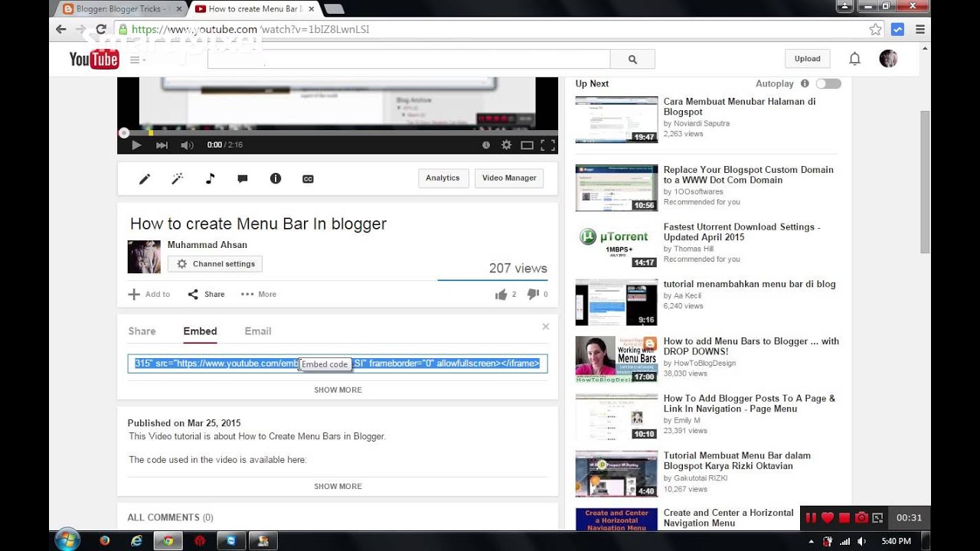Screen dimensions: 980x551
Task: Toggle theater mode in player
Action: click(527, 145)
